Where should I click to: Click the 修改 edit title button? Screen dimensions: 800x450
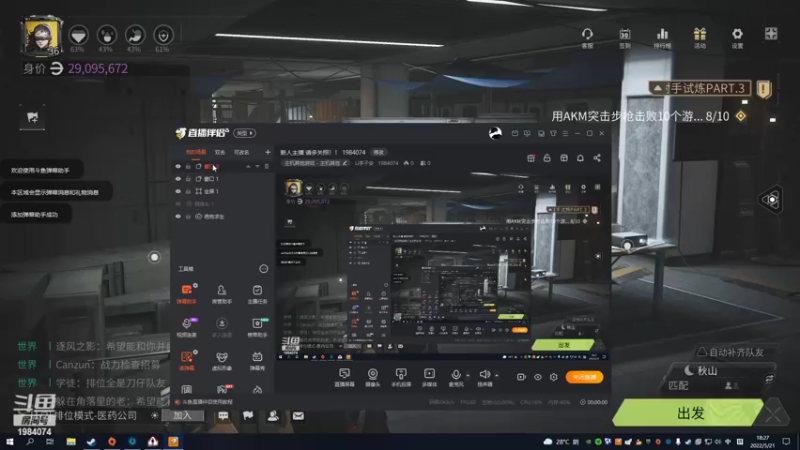point(379,152)
